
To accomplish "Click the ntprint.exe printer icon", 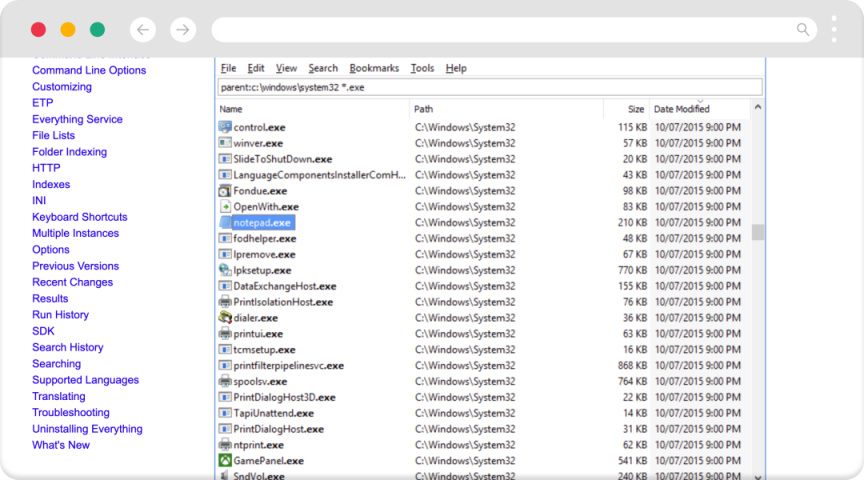I will [225, 445].
